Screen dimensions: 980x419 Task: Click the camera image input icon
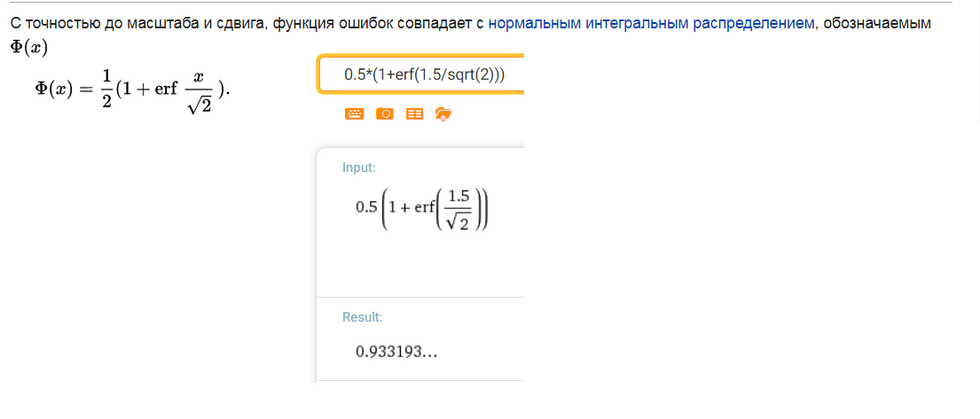pyautogui.click(x=384, y=113)
